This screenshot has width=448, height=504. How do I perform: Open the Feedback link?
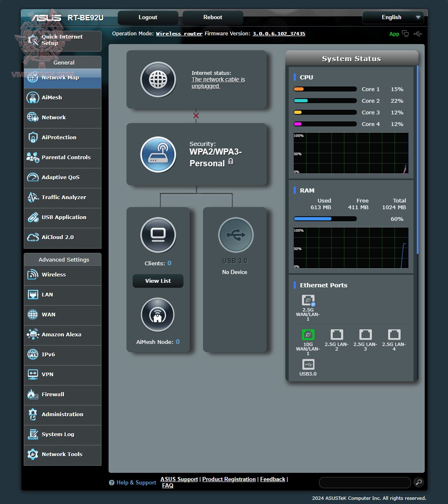tap(273, 479)
